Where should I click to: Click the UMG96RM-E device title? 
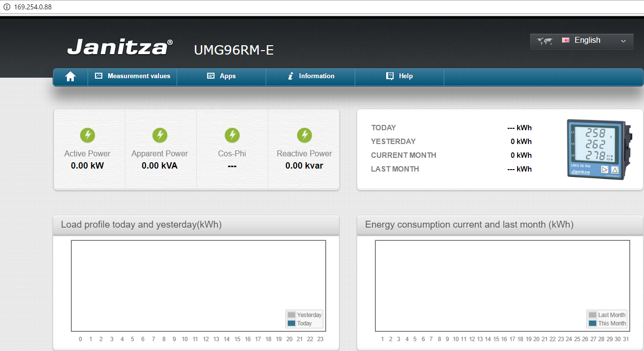pyautogui.click(x=234, y=50)
